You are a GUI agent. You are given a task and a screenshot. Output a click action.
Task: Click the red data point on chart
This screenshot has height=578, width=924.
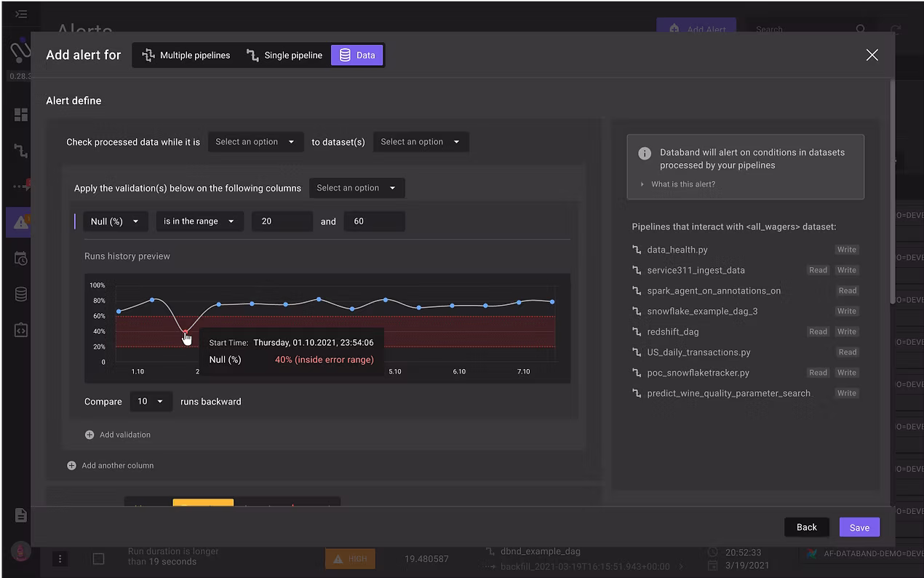point(185,332)
